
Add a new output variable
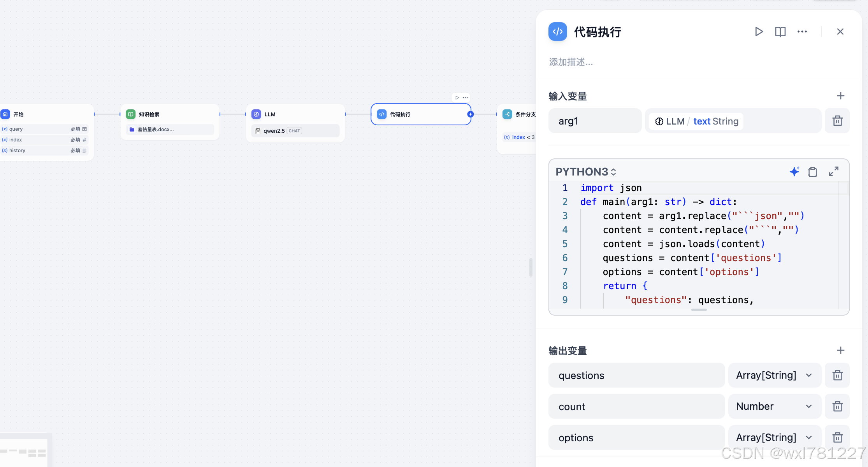click(841, 350)
